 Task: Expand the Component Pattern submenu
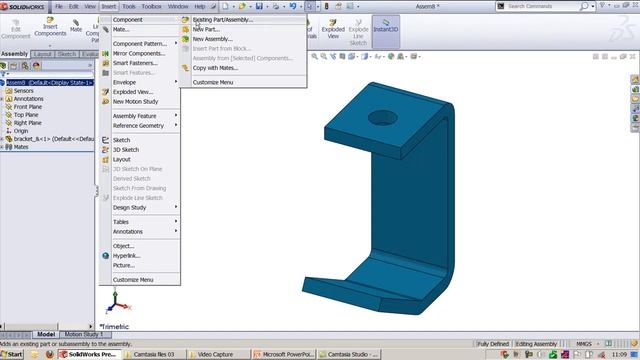[140, 43]
